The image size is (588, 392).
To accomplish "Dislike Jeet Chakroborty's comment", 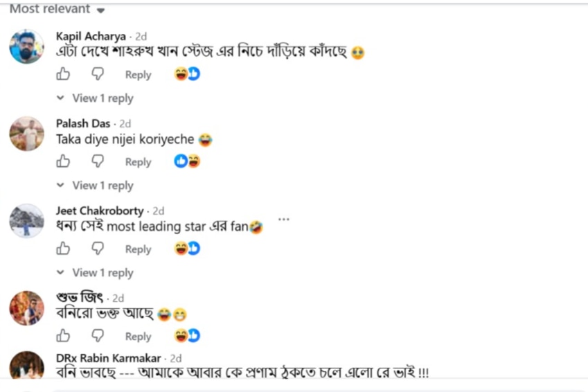I will tap(98, 249).
